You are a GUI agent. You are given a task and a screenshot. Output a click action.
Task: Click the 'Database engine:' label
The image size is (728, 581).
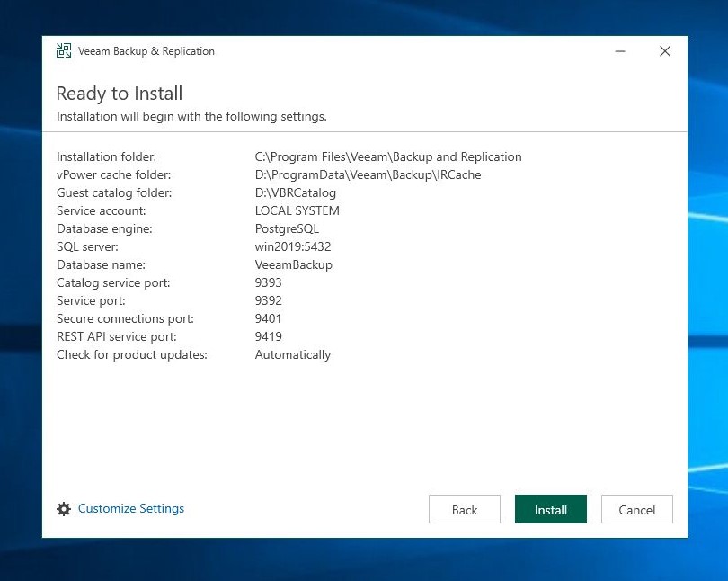104,229
